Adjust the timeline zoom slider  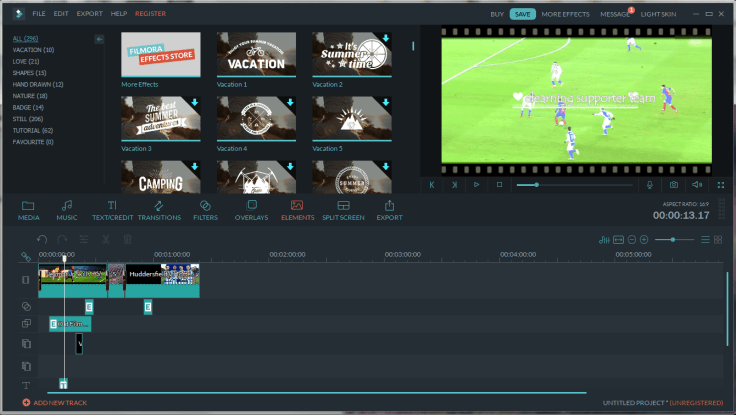[x=674, y=240]
